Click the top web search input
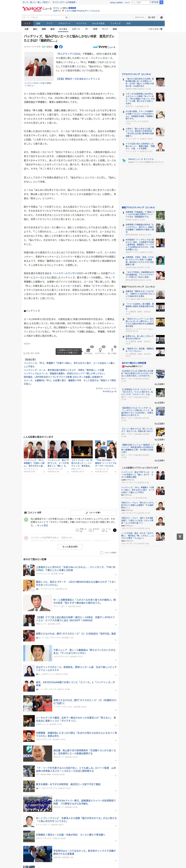Screen dimensions: 186x868 [140, 2]
